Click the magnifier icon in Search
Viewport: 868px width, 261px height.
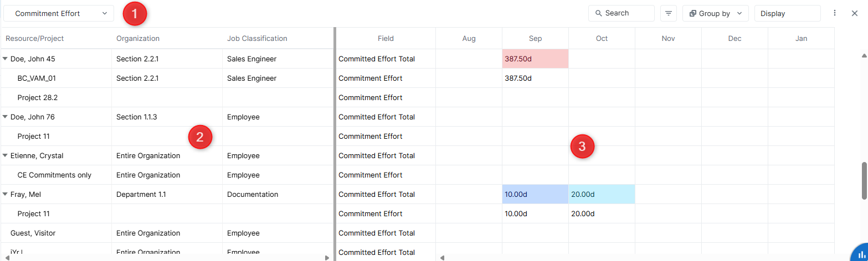tap(598, 13)
